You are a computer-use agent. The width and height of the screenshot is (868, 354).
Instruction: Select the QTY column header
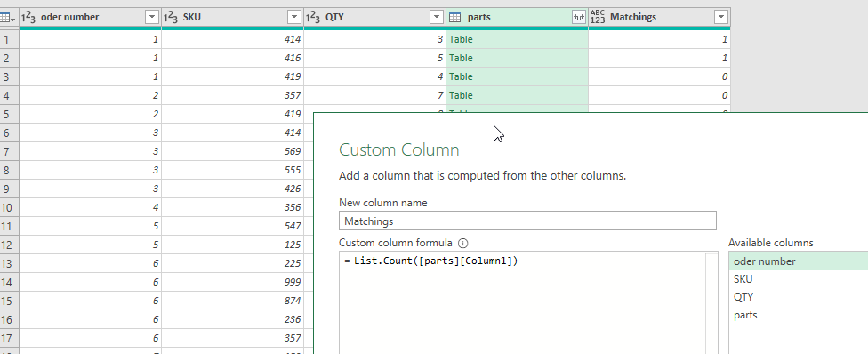(x=374, y=17)
